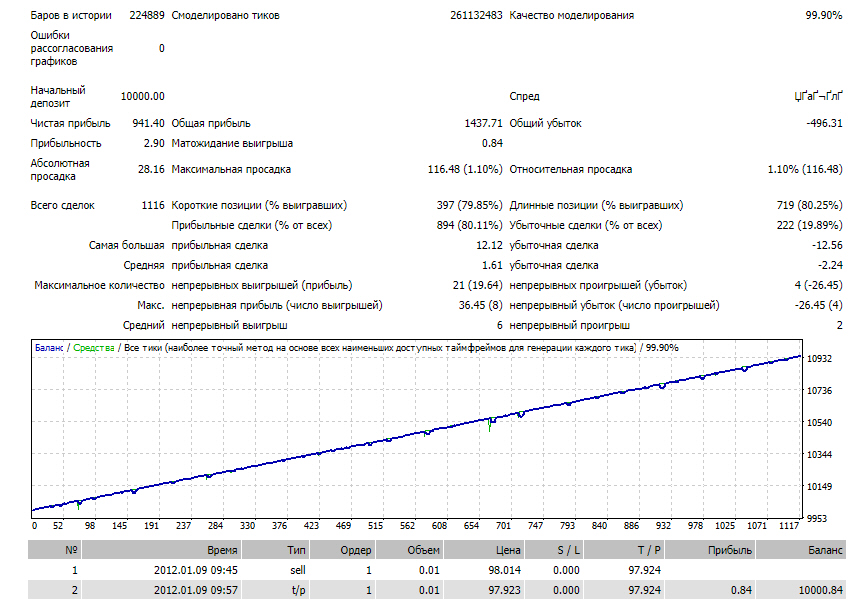Click 'Средства' in the chart legend
This screenshot has width=853, height=605.
click(x=94, y=348)
